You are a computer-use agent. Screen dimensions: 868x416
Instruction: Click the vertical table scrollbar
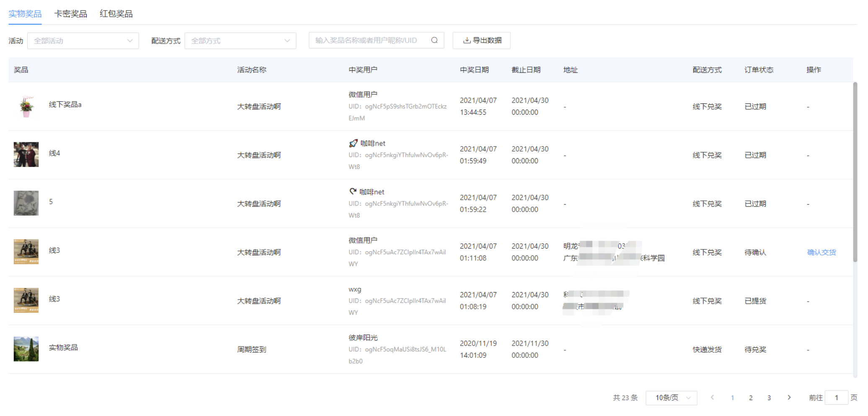(855, 172)
